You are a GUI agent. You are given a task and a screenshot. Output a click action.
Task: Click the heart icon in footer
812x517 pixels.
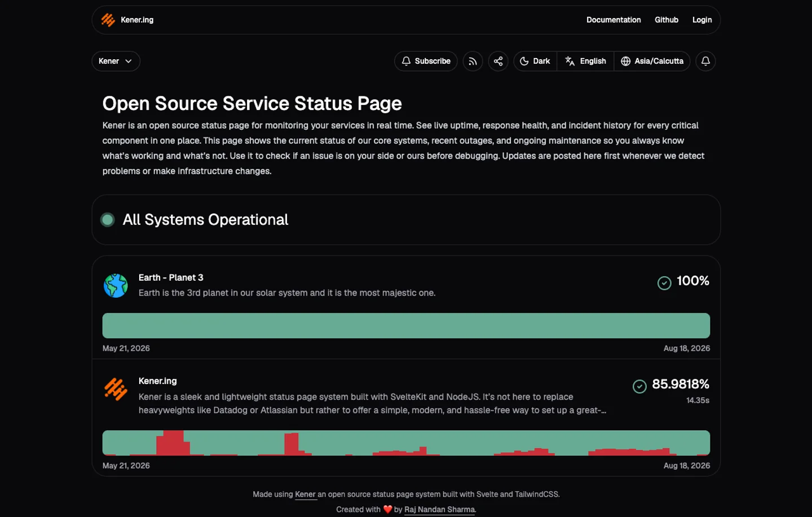tap(387, 509)
